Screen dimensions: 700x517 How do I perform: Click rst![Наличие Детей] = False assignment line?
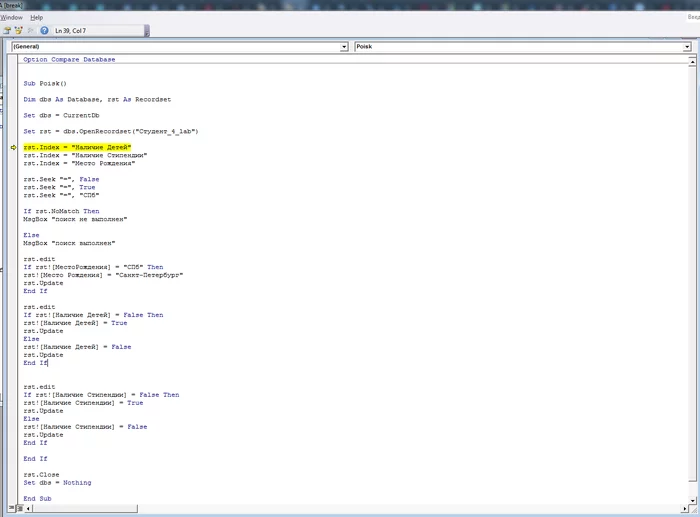point(77,347)
